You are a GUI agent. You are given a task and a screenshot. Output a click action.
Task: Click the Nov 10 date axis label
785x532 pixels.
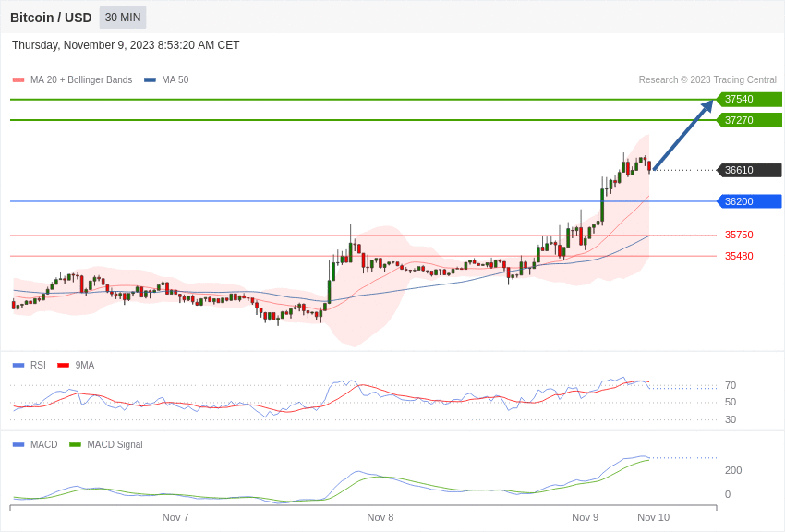pyautogui.click(x=653, y=517)
